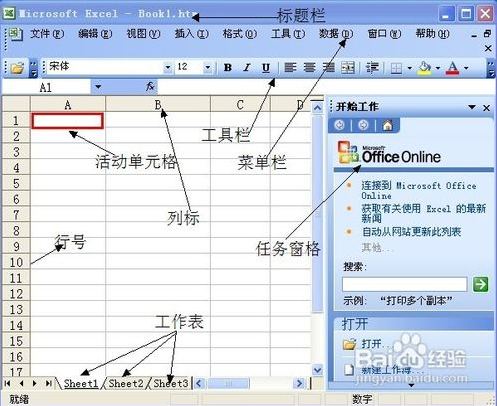497x406 pixels.
Task: Open 开始工作 task pane dropdown menu
Action: click(x=472, y=107)
